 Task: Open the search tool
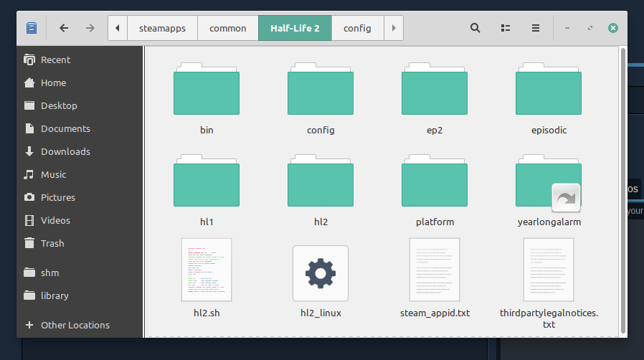(475, 28)
